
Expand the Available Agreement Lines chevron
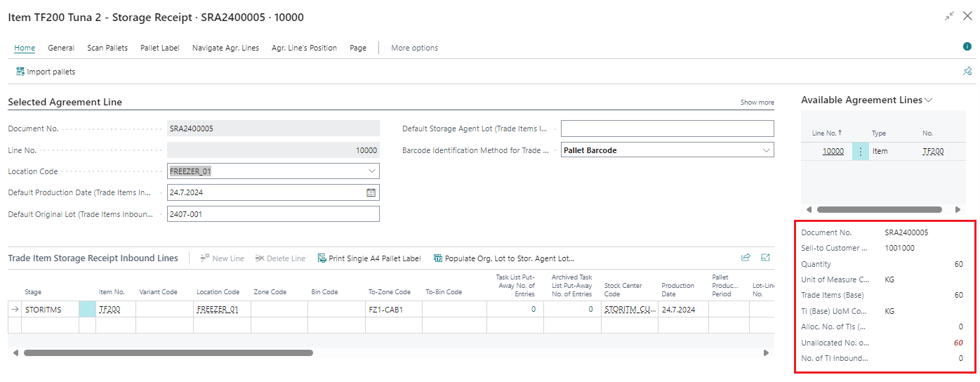click(x=929, y=100)
